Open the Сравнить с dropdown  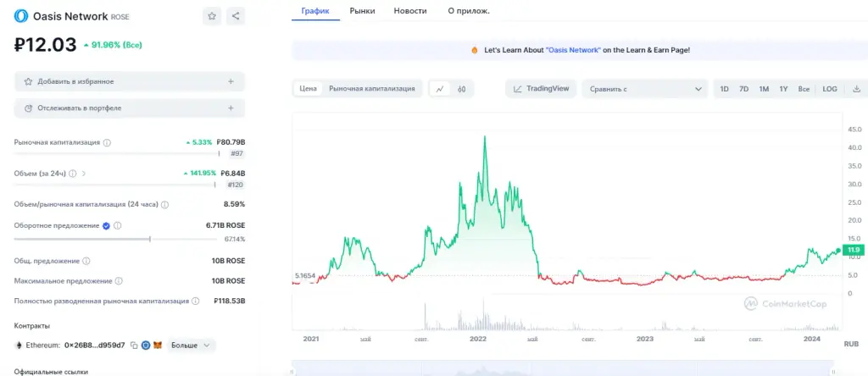(x=645, y=88)
